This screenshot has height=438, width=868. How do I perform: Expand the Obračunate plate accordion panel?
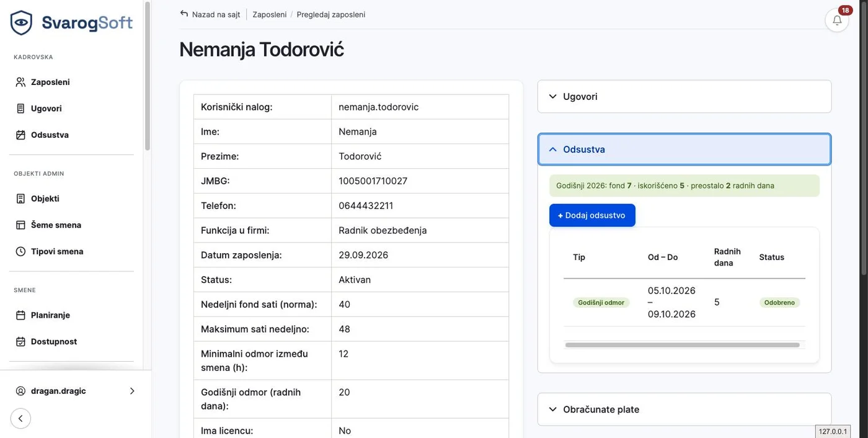[x=684, y=409]
